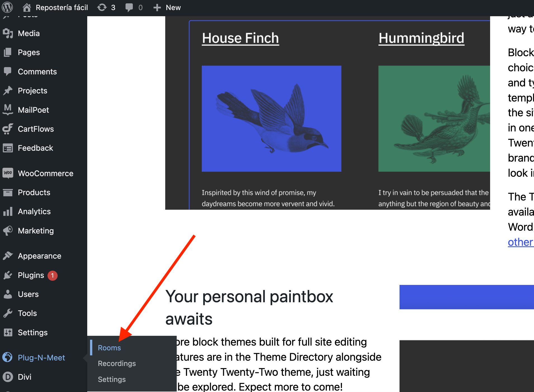
Task: Open the Media menu
Action: click(29, 33)
